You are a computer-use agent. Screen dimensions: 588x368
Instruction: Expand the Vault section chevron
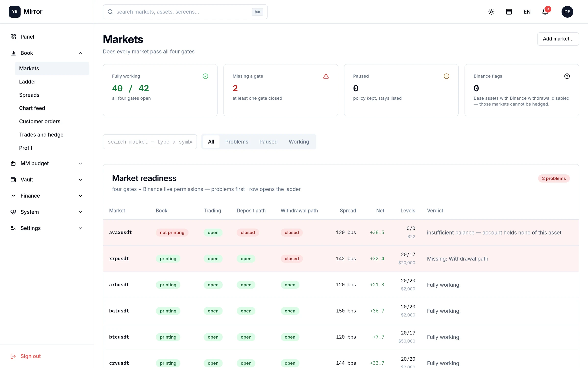[x=80, y=180]
